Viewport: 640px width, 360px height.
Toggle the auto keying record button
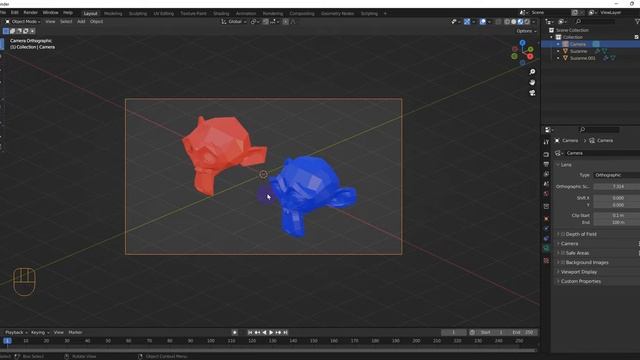point(234,333)
